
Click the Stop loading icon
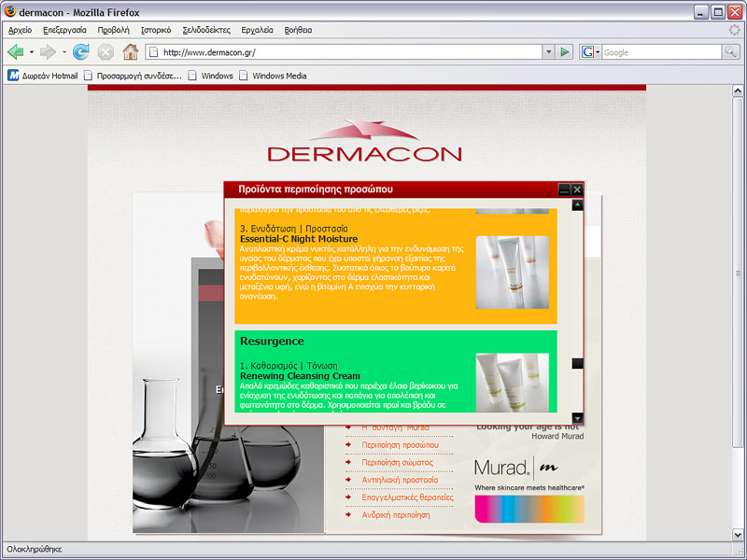click(x=106, y=52)
